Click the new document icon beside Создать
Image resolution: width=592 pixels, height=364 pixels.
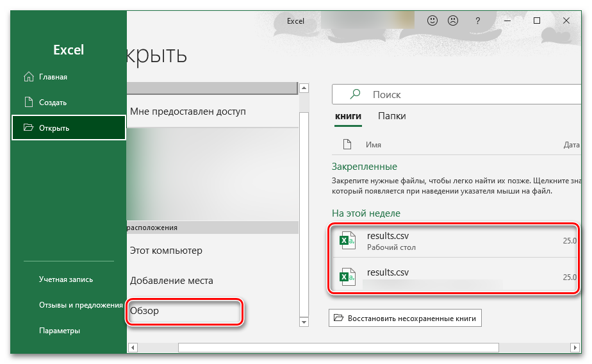point(28,102)
